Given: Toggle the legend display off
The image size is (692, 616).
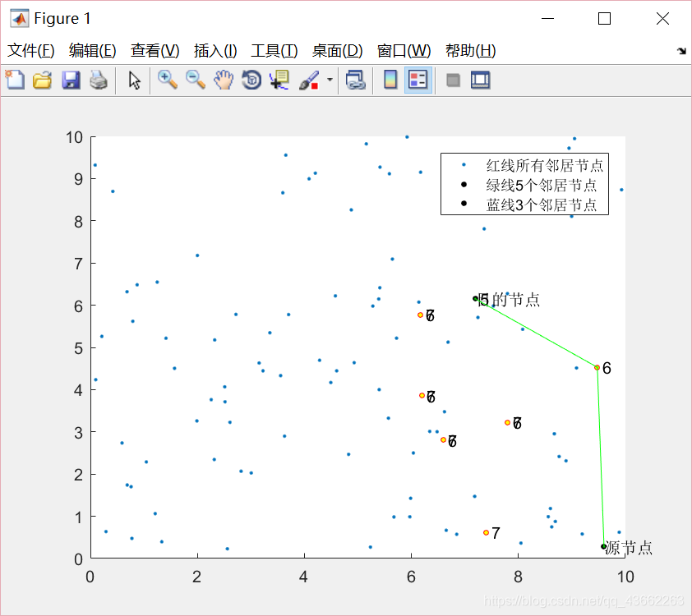Looking at the screenshot, I should pos(418,80).
